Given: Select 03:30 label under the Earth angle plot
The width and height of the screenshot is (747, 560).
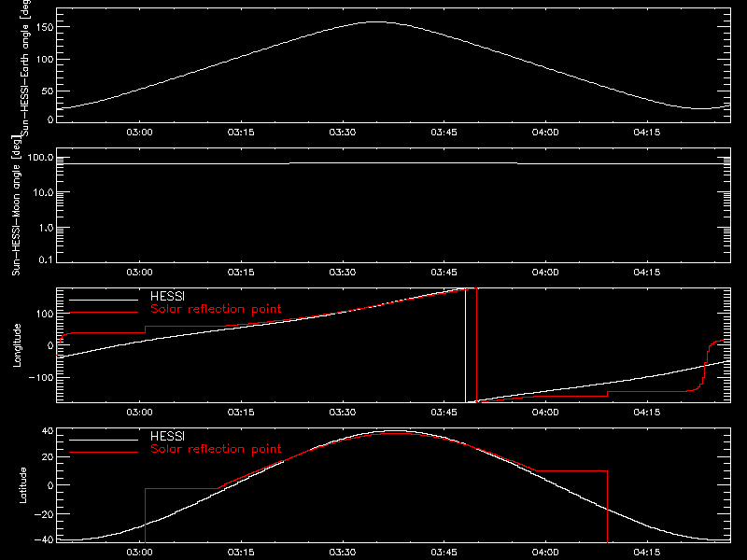Looking at the screenshot, I should [x=343, y=133].
